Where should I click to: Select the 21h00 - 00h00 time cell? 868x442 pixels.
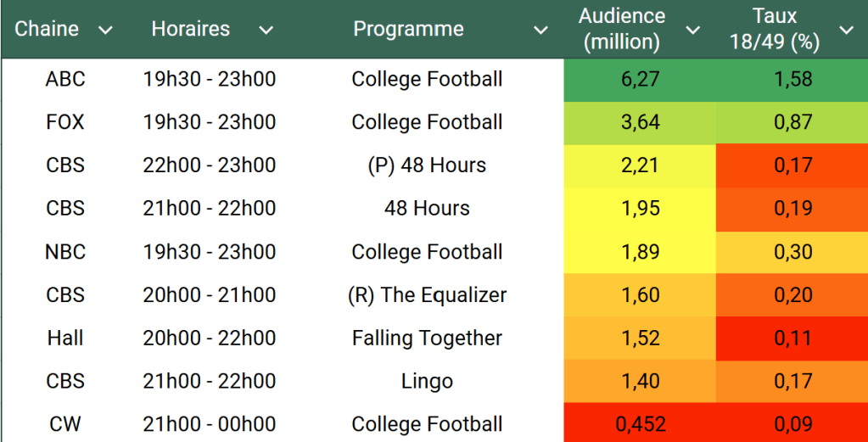[x=210, y=424]
